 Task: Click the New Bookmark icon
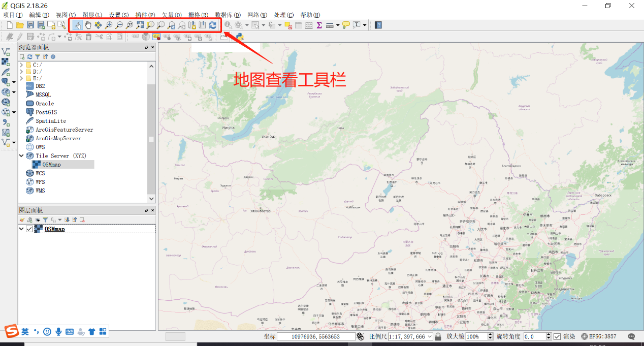pyautogui.click(x=192, y=24)
